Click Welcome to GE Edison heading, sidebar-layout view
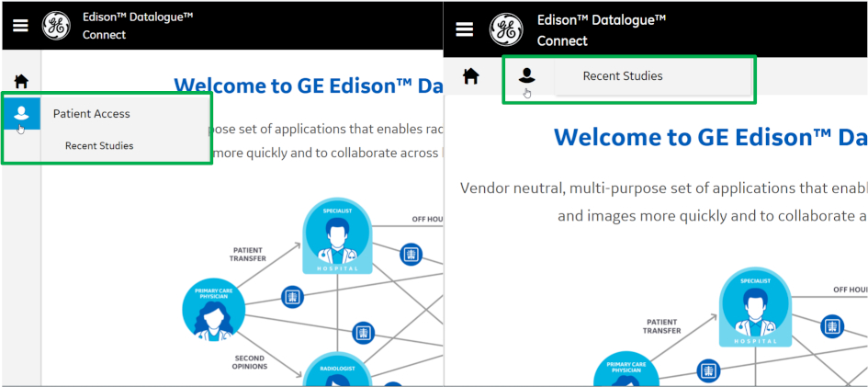The image size is (868, 387). pyautogui.click(x=309, y=85)
